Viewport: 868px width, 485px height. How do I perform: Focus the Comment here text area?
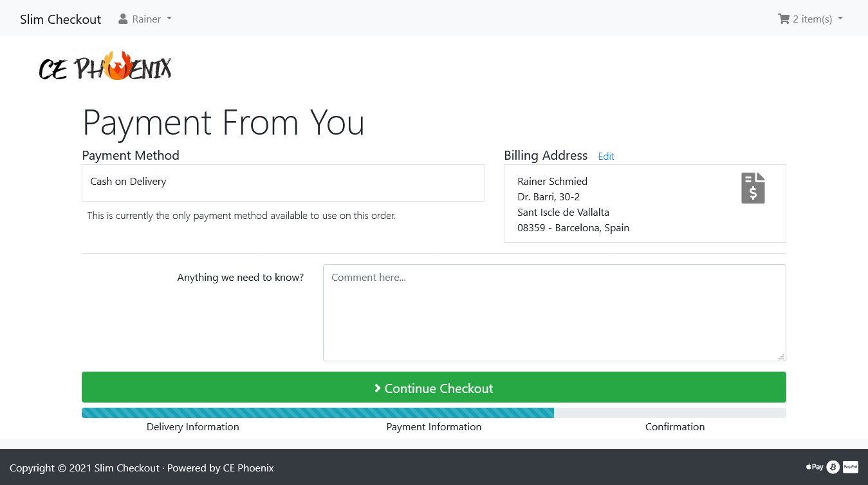[555, 312]
